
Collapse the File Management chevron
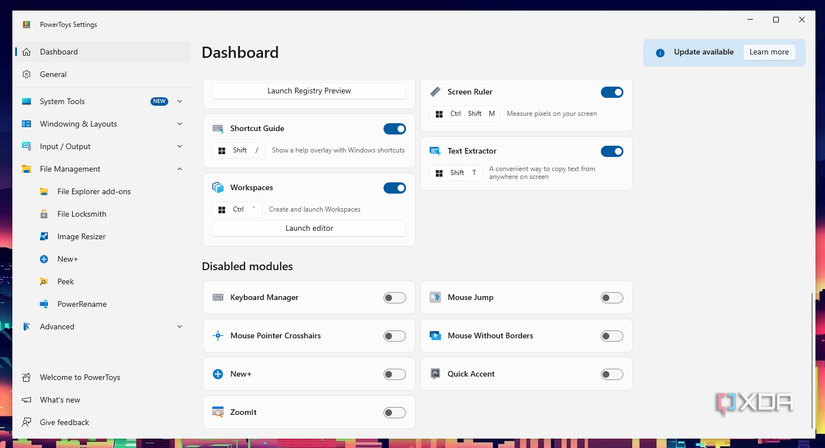coord(179,169)
